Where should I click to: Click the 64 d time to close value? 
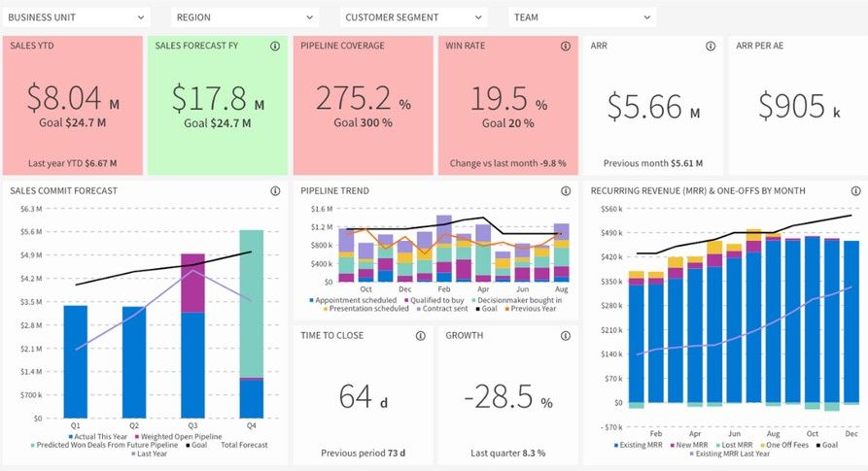364,396
